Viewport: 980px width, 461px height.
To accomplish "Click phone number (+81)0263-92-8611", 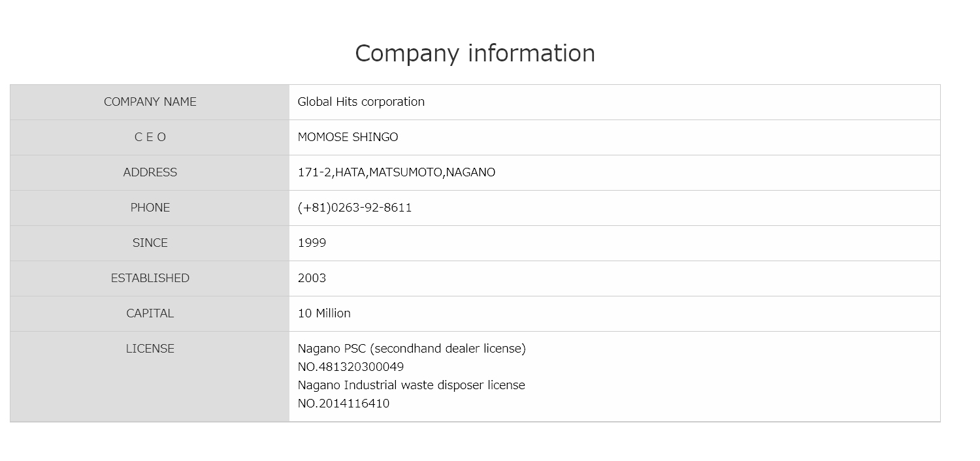I will pos(355,208).
